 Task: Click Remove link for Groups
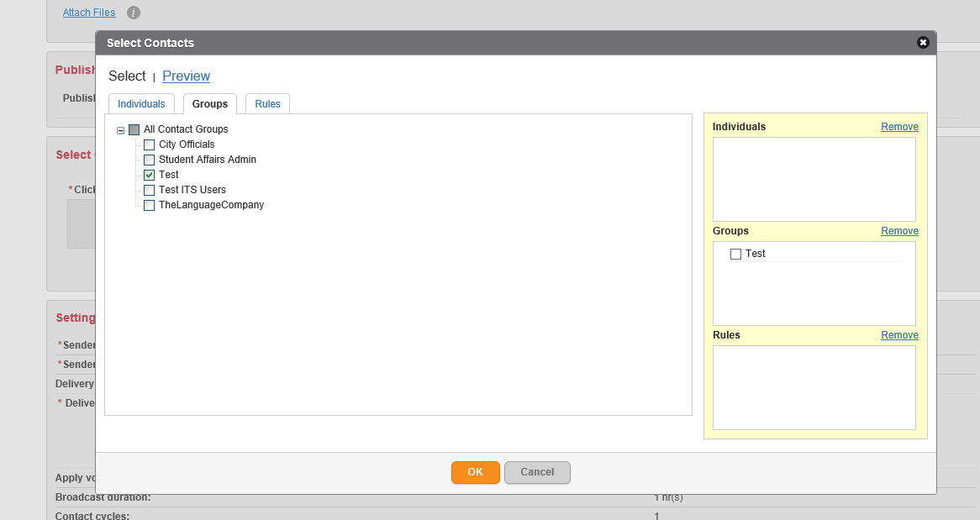click(899, 231)
